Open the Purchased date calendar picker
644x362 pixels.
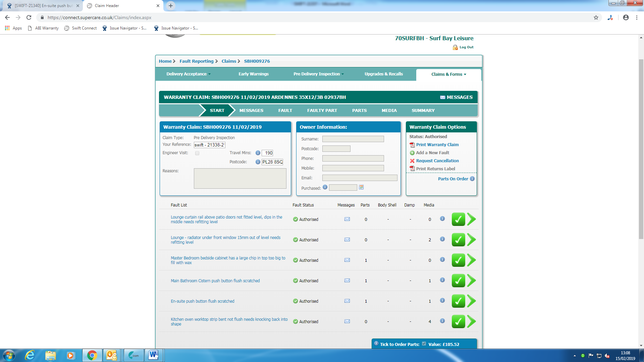pos(361,187)
